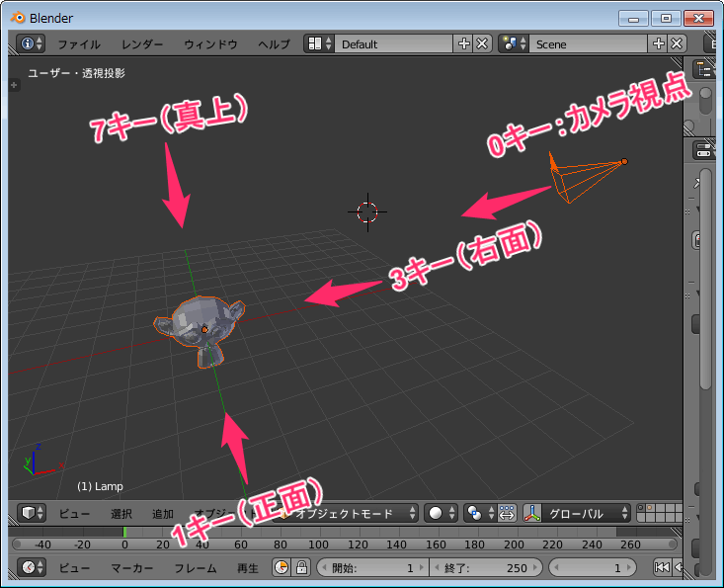Click the Scene name field
The height and width of the screenshot is (588, 724).
click(x=589, y=43)
